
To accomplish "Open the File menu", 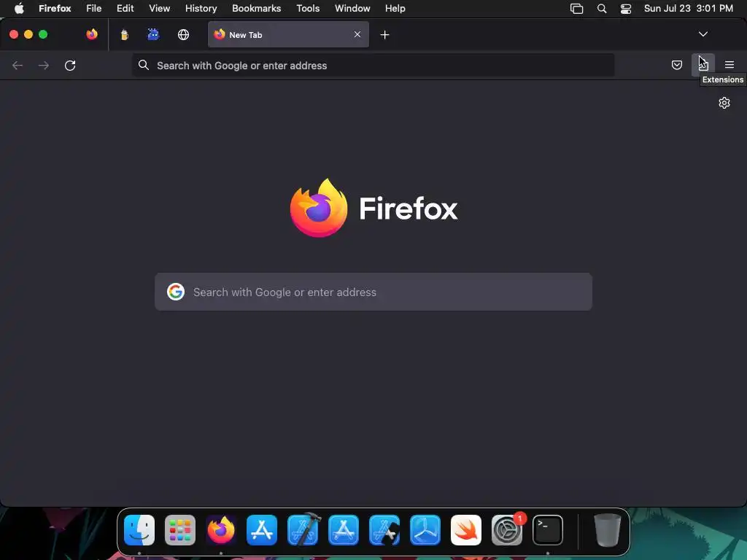I will 94,9.
